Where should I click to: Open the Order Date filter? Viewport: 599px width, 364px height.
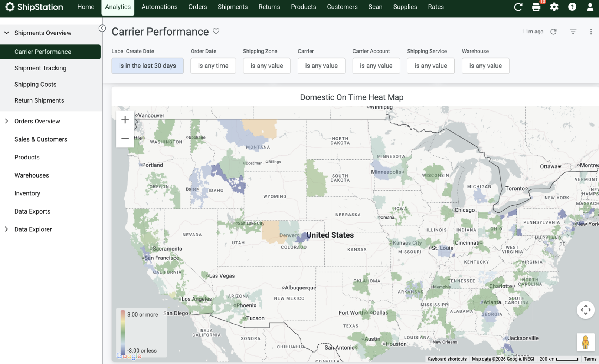pyautogui.click(x=213, y=66)
